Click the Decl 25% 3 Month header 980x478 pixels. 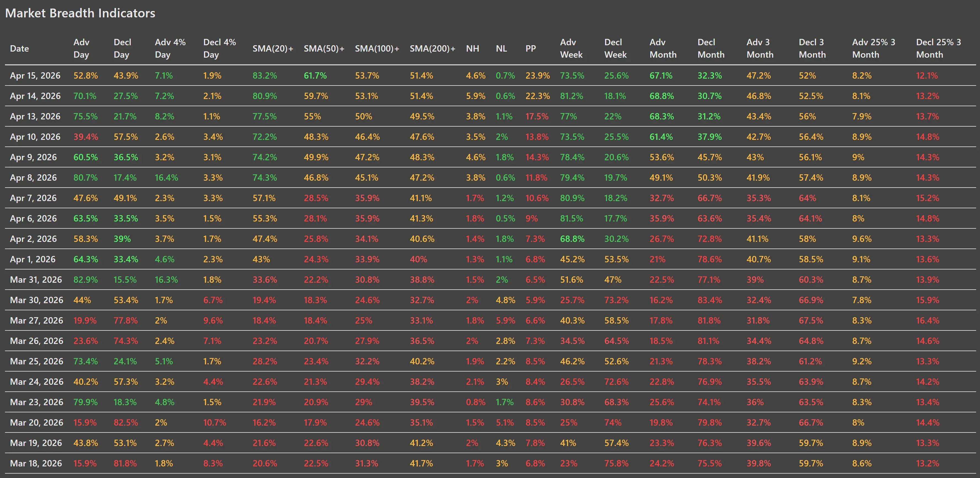click(x=939, y=48)
